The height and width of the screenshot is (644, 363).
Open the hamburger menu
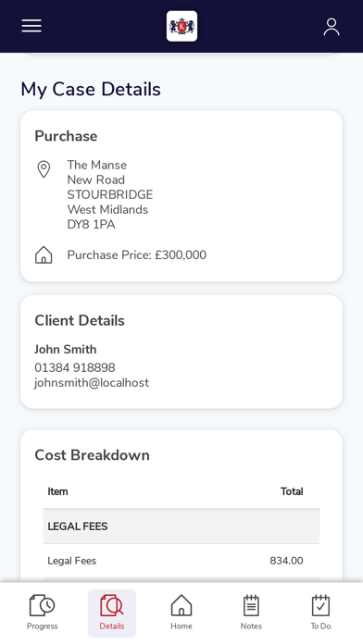click(31, 26)
